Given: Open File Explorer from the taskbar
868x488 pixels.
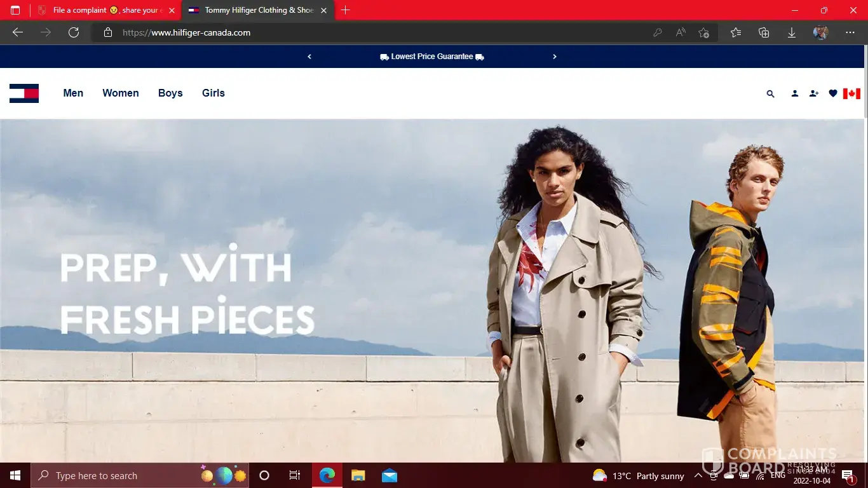Looking at the screenshot, I should 358,475.
